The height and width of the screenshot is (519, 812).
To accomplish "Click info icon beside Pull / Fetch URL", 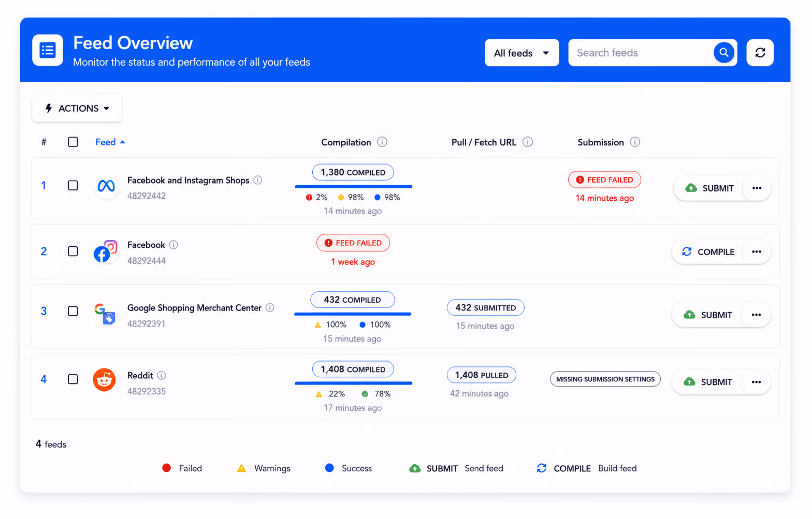I will [528, 142].
